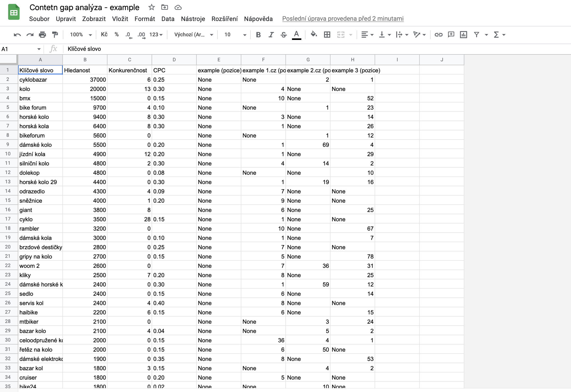Image resolution: width=571 pixels, height=392 pixels.
Task: Open the Functions sigma menu
Action: coord(499,35)
